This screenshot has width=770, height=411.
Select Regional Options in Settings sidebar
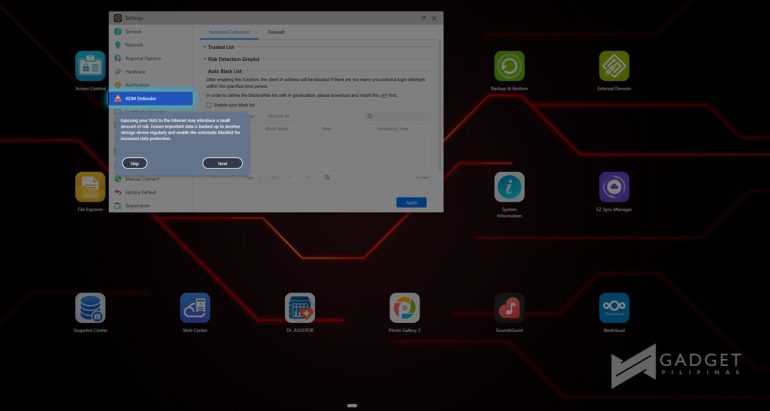[x=143, y=58]
